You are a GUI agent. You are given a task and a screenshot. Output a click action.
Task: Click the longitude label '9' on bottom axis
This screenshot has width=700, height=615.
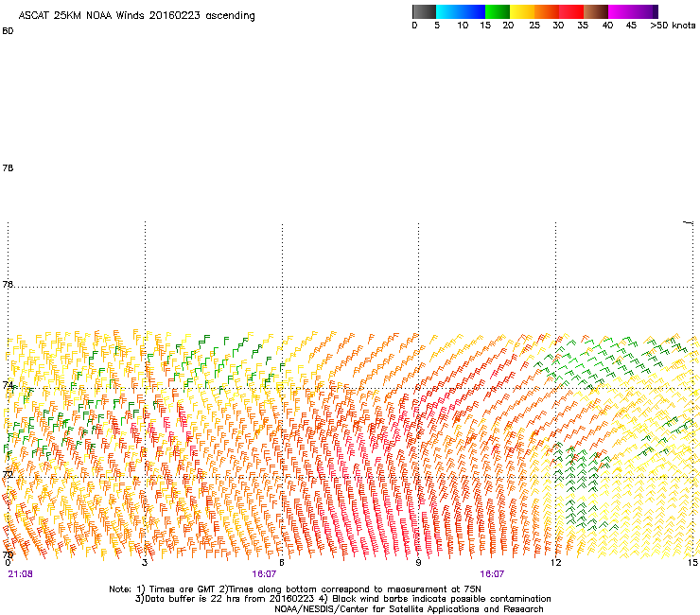[418, 562]
